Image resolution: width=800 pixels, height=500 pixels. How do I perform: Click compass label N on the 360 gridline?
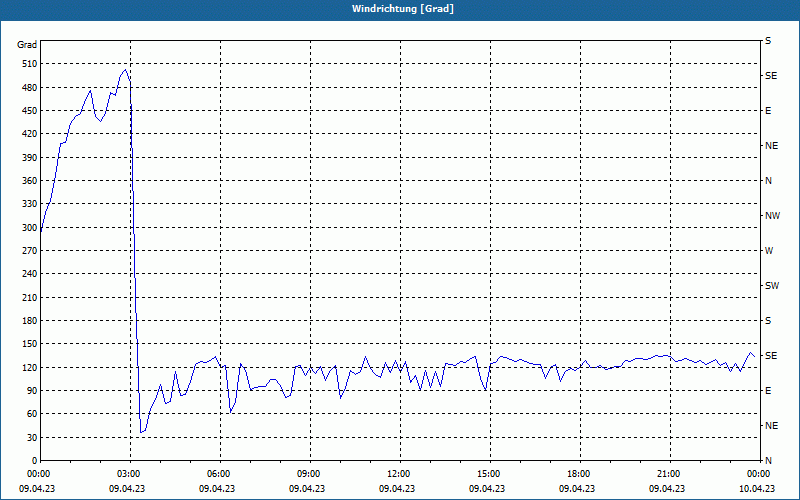pos(769,181)
